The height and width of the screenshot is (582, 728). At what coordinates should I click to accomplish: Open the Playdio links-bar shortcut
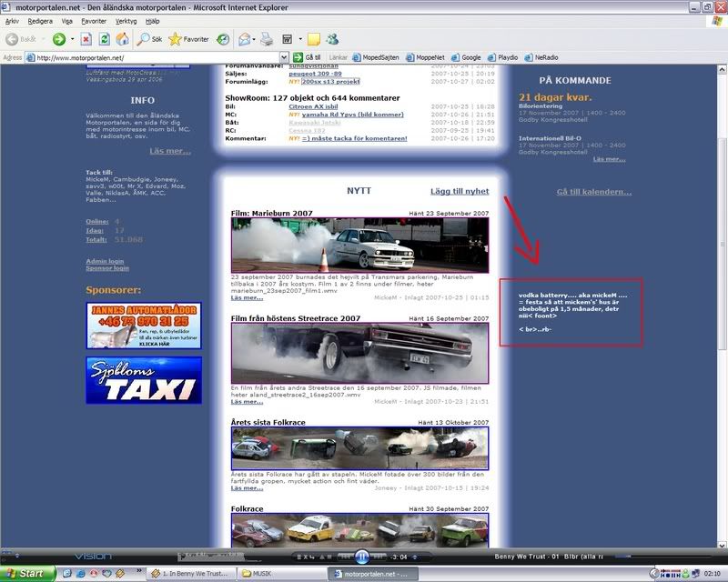pyautogui.click(x=503, y=57)
